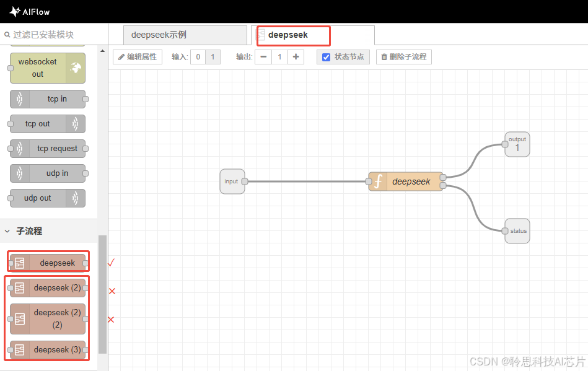Click the input node's output port

[245, 181]
